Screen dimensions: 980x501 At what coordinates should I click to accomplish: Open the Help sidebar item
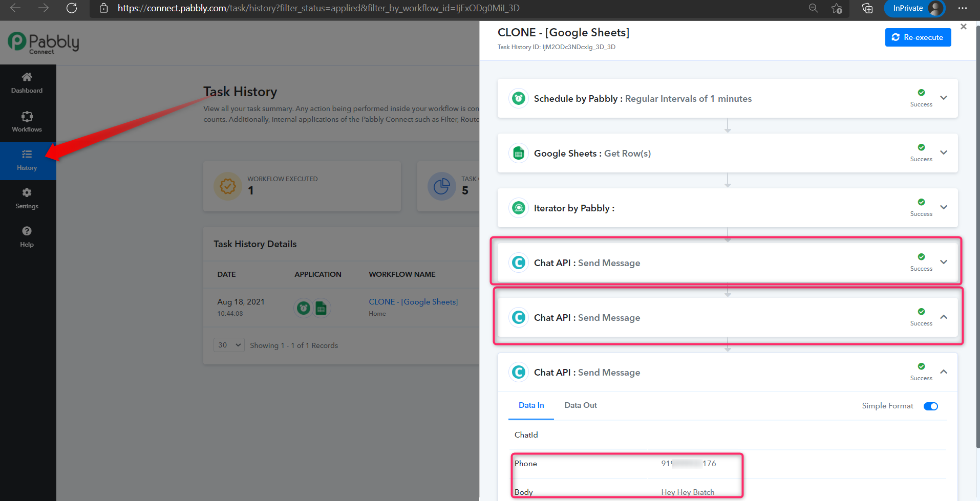click(x=27, y=237)
